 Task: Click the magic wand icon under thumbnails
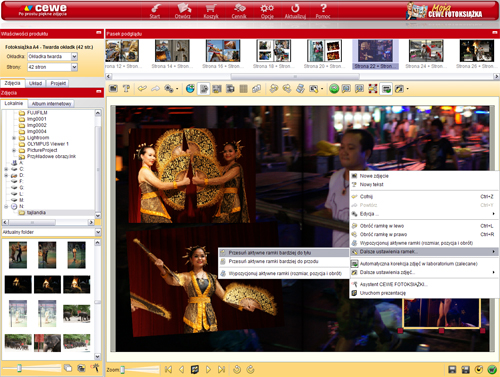(x=95, y=368)
